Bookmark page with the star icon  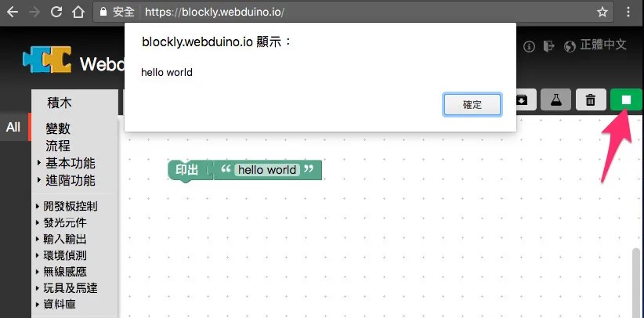(x=602, y=12)
